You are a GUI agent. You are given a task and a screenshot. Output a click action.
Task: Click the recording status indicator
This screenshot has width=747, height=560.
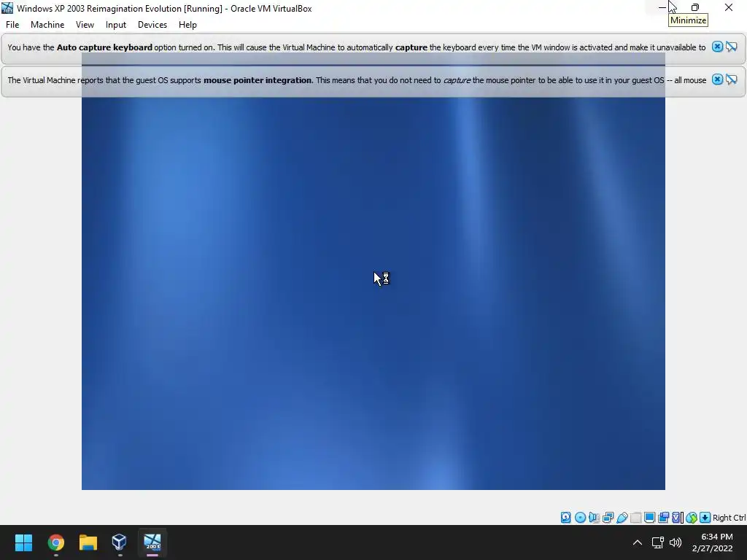(663, 517)
